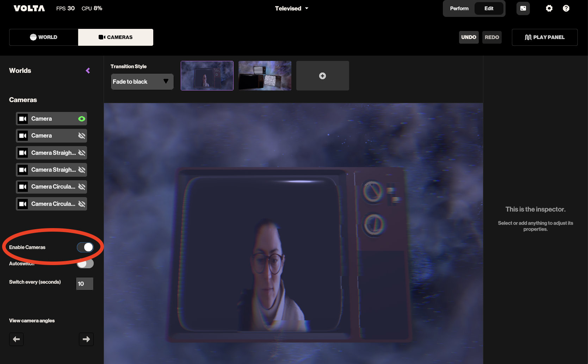Select the first camera shot thumbnail
The image size is (588, 364).
coord(207,76)
